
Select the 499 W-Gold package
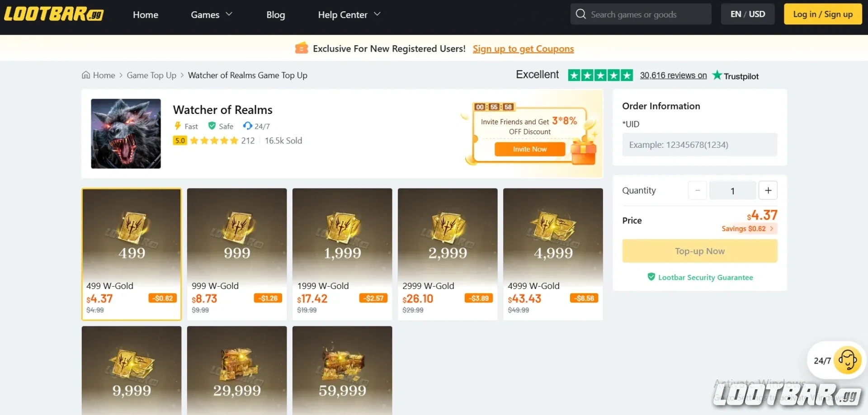[x=132, y=254]
